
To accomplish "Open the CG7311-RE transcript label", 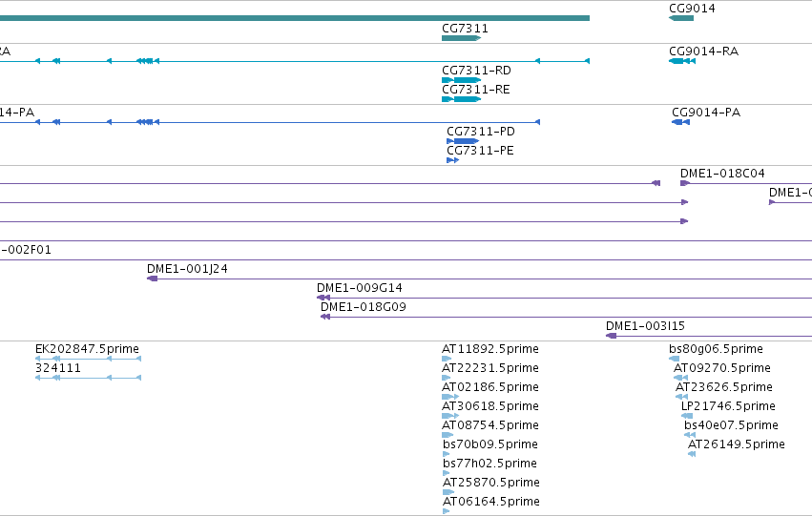I will pos(476,90).
